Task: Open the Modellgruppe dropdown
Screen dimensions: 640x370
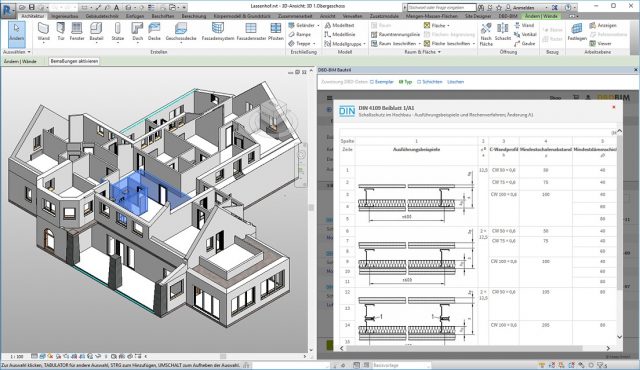Action: pos(364,43)
